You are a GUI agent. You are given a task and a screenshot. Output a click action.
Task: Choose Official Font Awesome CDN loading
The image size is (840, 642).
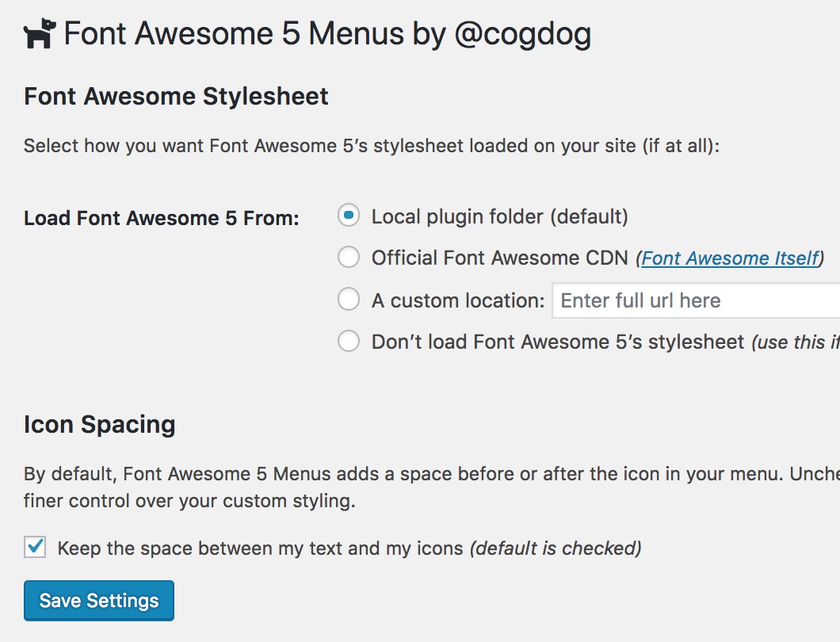(x=349, y=258)
